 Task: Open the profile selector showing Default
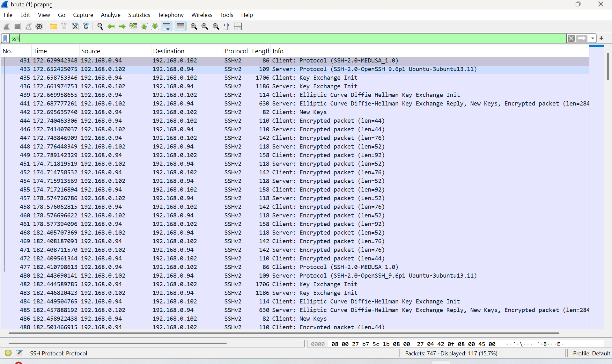coord(591,353)
